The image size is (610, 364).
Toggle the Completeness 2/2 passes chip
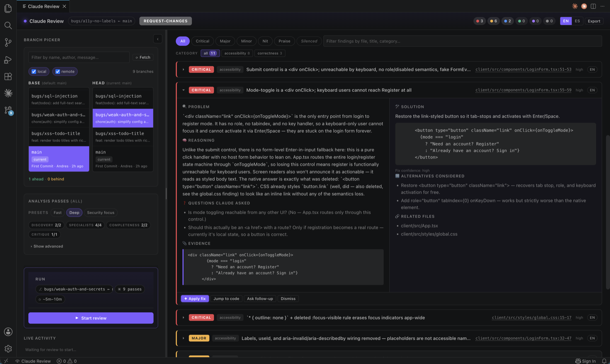click(x=128, y=225)
